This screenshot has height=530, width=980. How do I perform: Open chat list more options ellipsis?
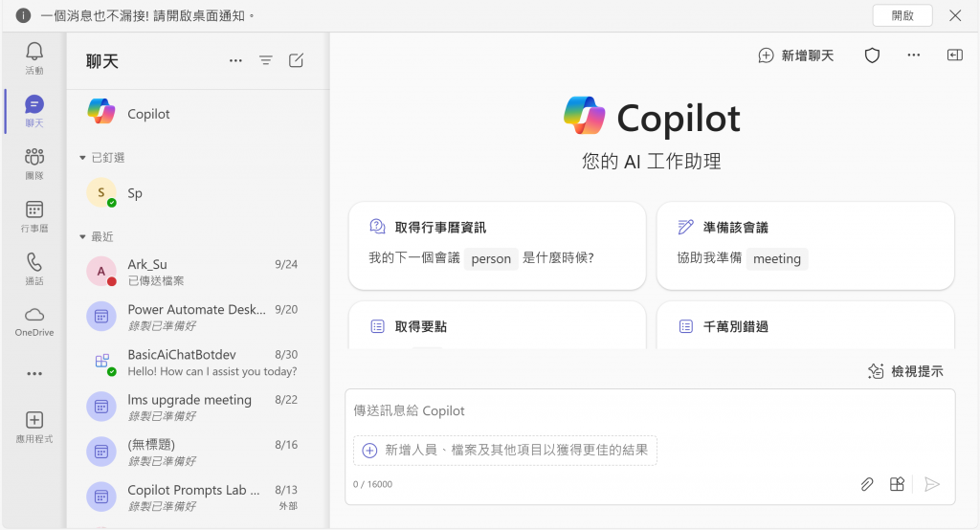[x=235, y=60]
